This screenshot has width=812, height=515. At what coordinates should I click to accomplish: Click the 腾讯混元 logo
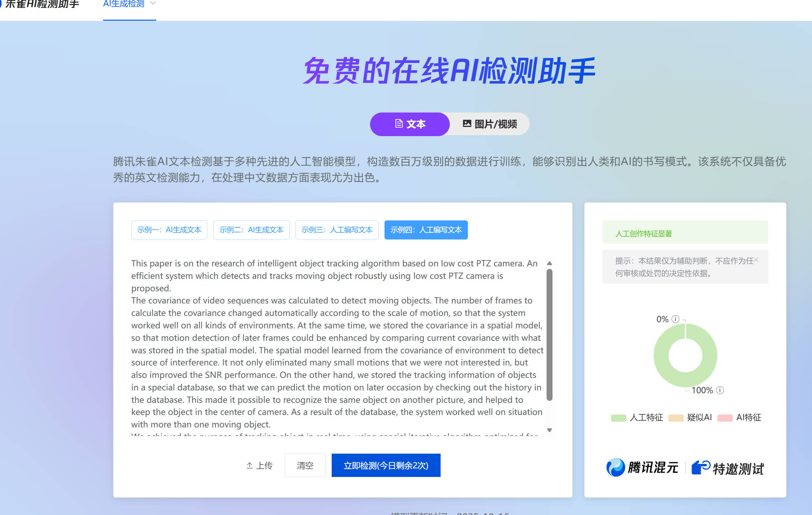point(642,467)
